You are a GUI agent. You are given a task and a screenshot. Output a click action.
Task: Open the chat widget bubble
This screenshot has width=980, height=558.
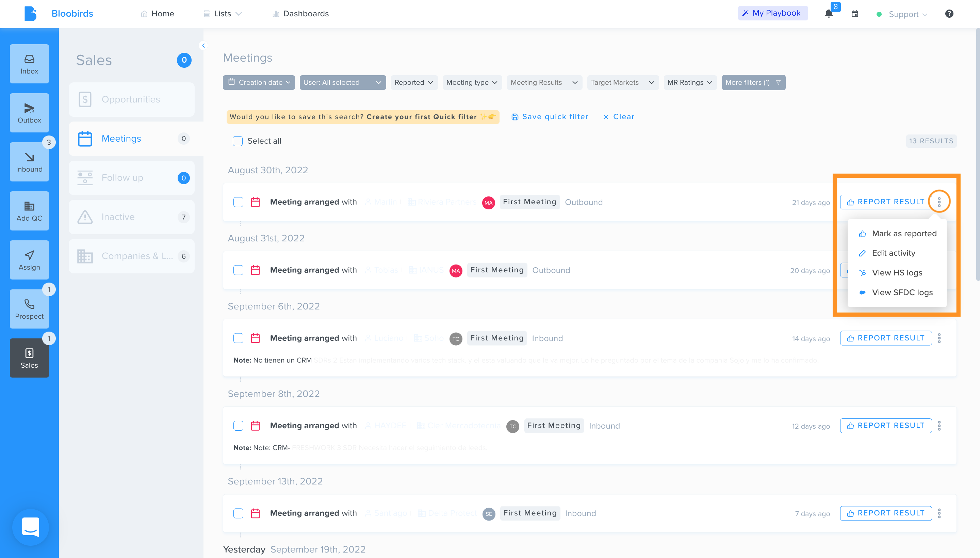point(30,527)
